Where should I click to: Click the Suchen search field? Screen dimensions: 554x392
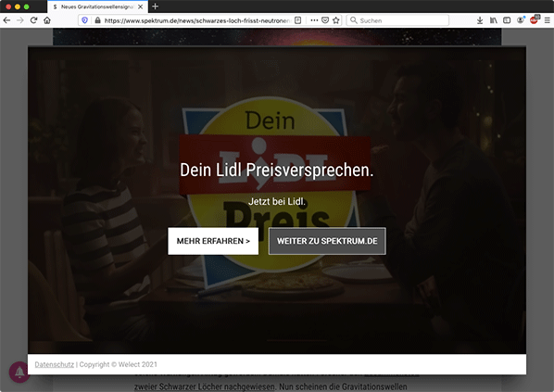[x=397, y=20]
